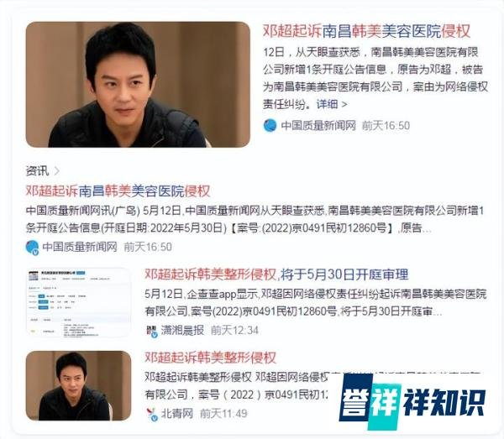
Task: Expand the 资讯 section chevron
Action: pos(56,170)
